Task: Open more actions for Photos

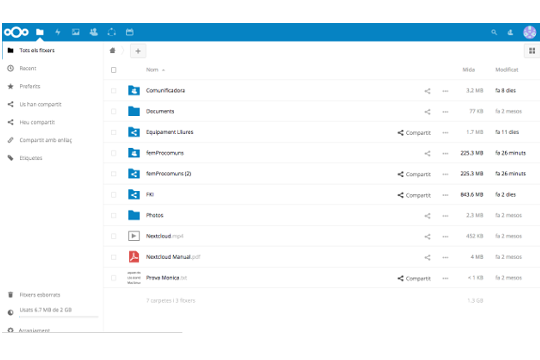Action: pos(445,216)
